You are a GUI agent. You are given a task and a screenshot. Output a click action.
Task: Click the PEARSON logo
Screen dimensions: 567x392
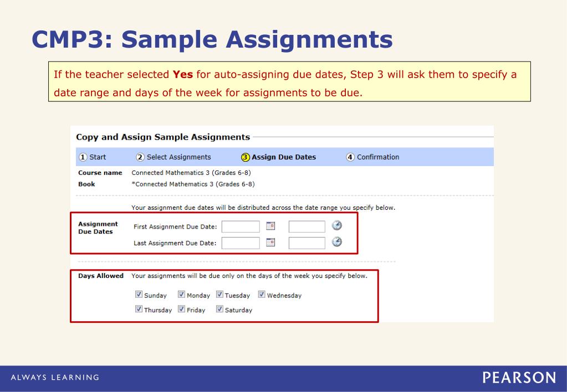[x=519, y=378]
